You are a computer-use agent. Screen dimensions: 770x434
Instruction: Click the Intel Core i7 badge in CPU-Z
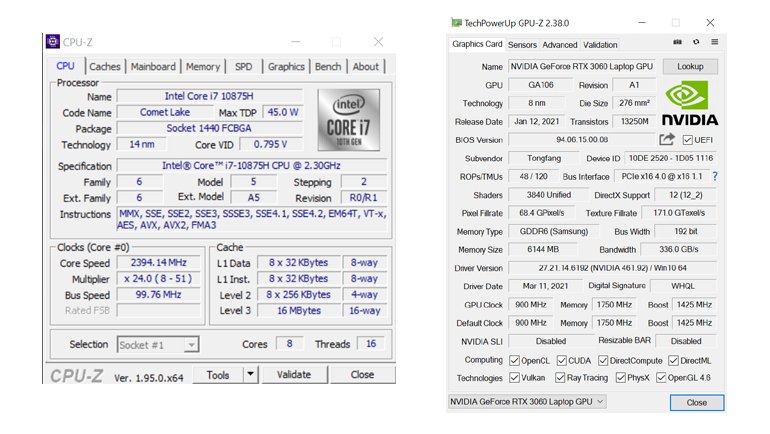[x=349, y=120]
